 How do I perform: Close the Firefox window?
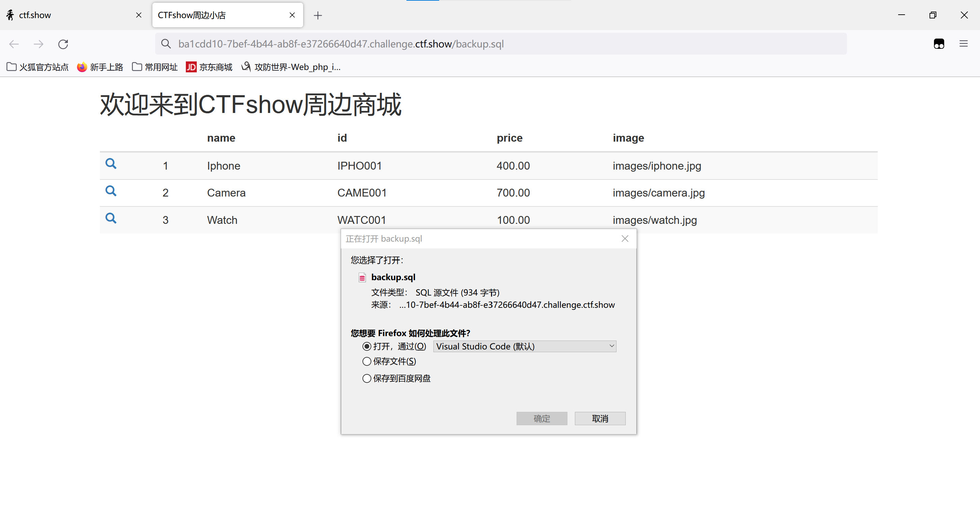coord(964,15)
